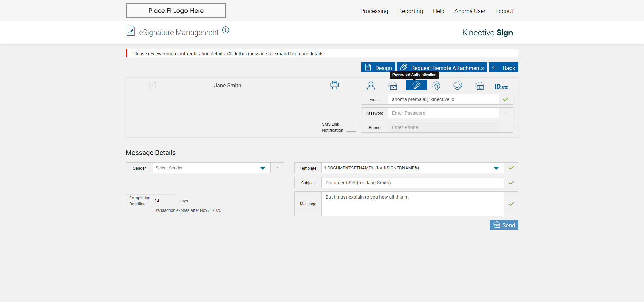Screen dimensions: 644x302
Task: Open the Select Sender dropdown
Action: click(211, 168)
